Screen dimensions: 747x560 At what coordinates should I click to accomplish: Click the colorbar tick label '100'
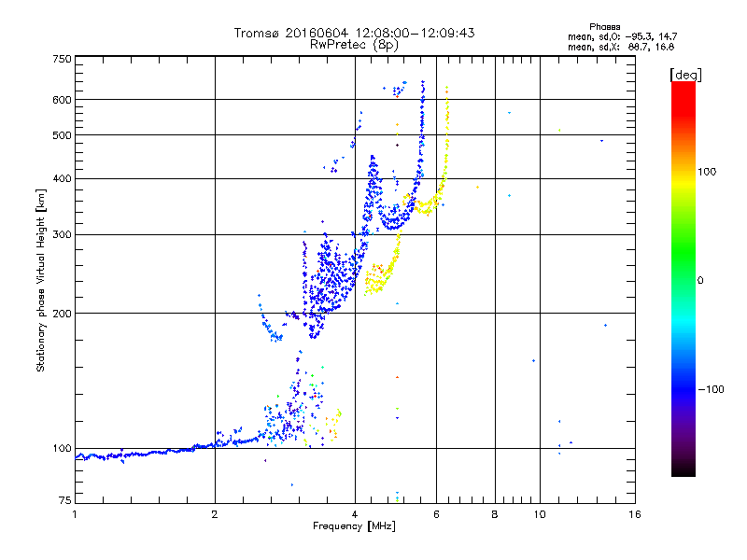[707, 172]
